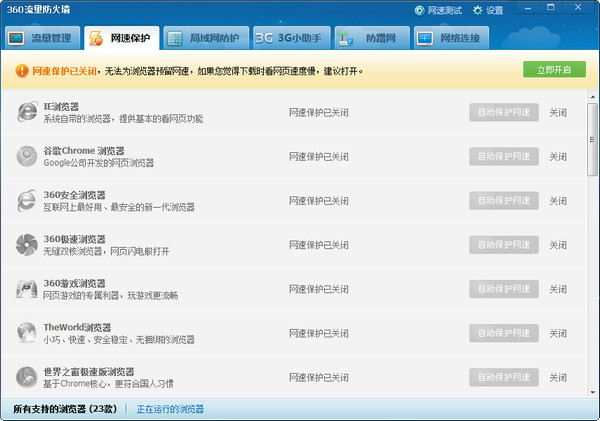Screen dimensions: 600x421
Task: Open the 3G小助手 tab
Action: [292, 38]
